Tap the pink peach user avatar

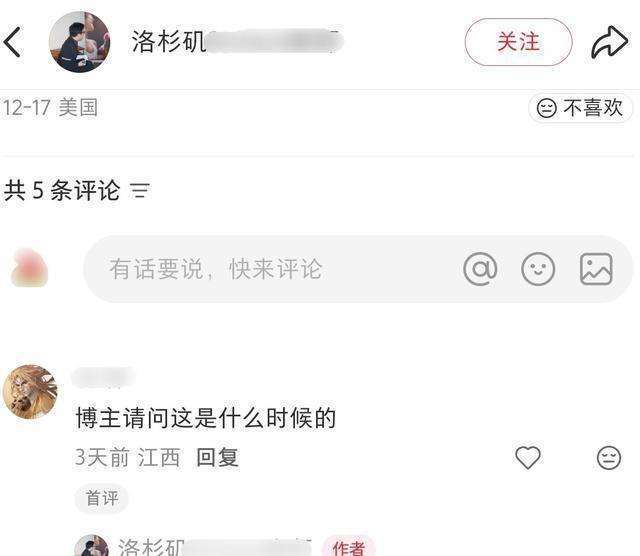30,268
